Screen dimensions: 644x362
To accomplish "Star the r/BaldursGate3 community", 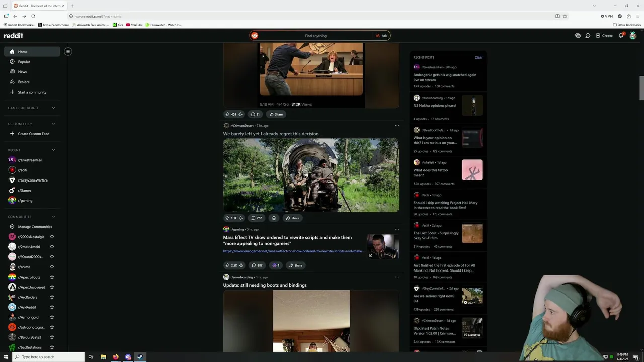I will coord(52,337).
